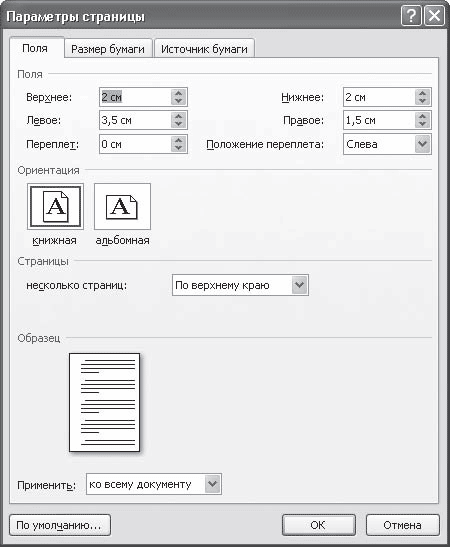Open the Применить dropdown list
Image resolution: width=450 pixels, height=547 pixels.
point(212,484)
